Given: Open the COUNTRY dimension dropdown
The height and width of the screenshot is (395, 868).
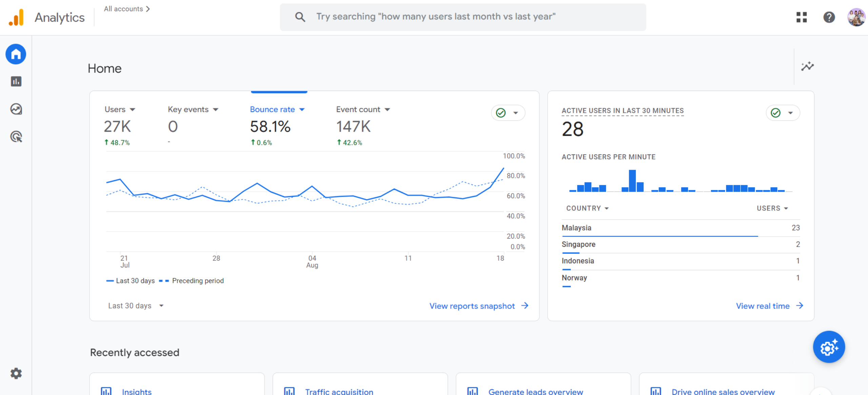Looking at the screenshot, I should pos(588,208).
